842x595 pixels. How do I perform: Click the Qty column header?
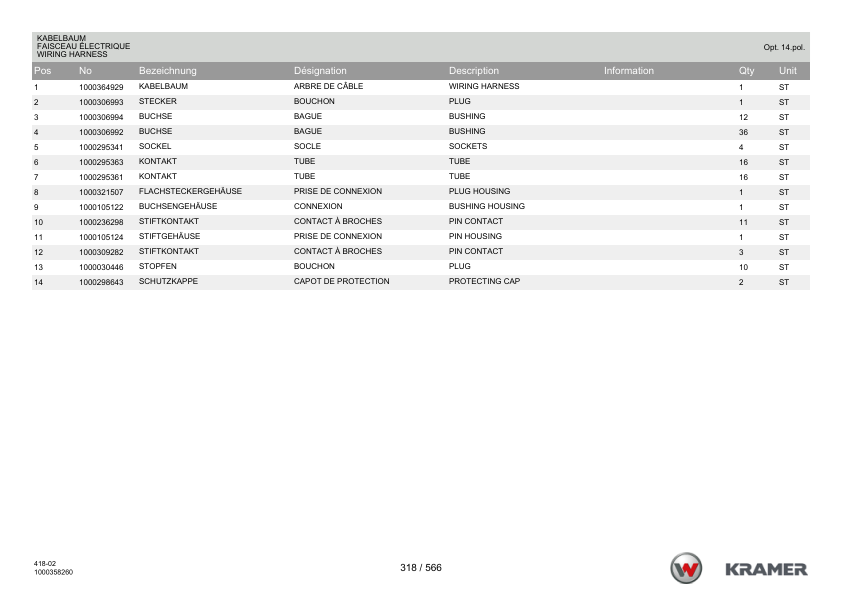pyautogui.click(x=745, y=71)
